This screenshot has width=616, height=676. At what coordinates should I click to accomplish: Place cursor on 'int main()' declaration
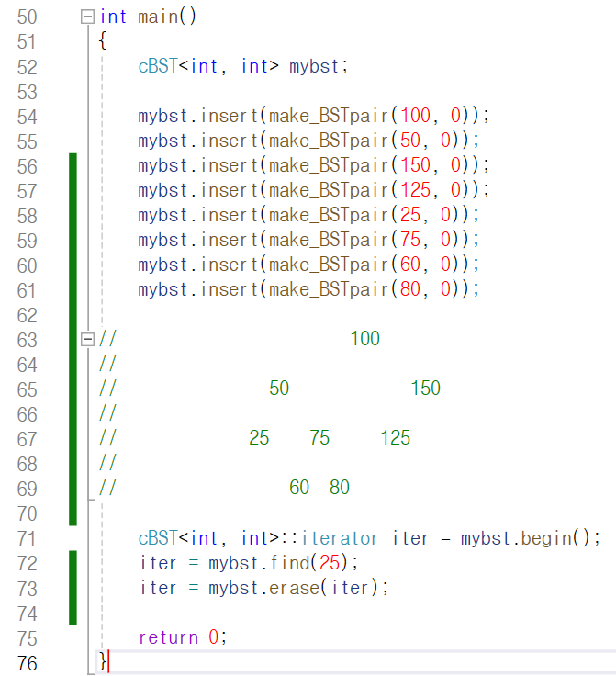coord(148,17)
